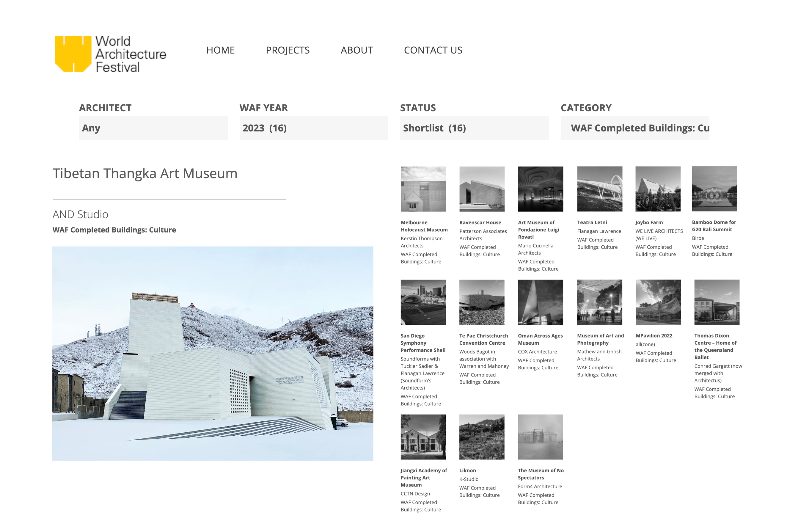Click K-Studio architect text
The image size is (798, 532).
pyautogui.click(x=469, y=479)
